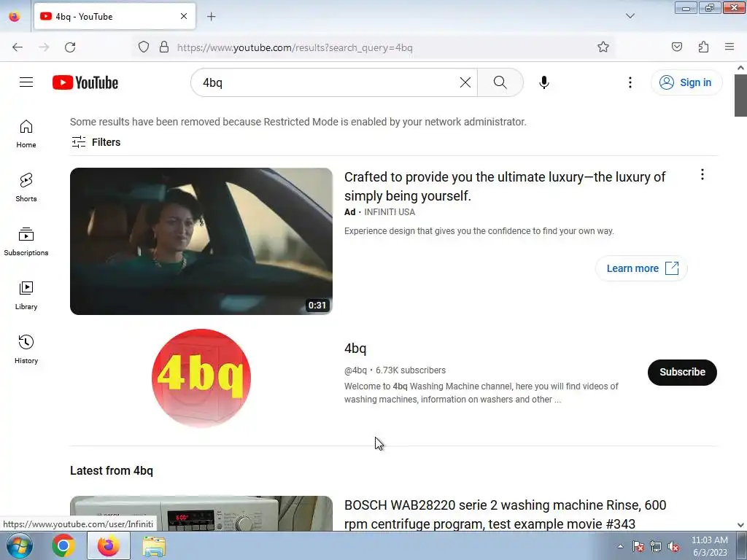Screen dimensions: 747x560
Task: Open Save to Pocket icon
Action: 676,47
